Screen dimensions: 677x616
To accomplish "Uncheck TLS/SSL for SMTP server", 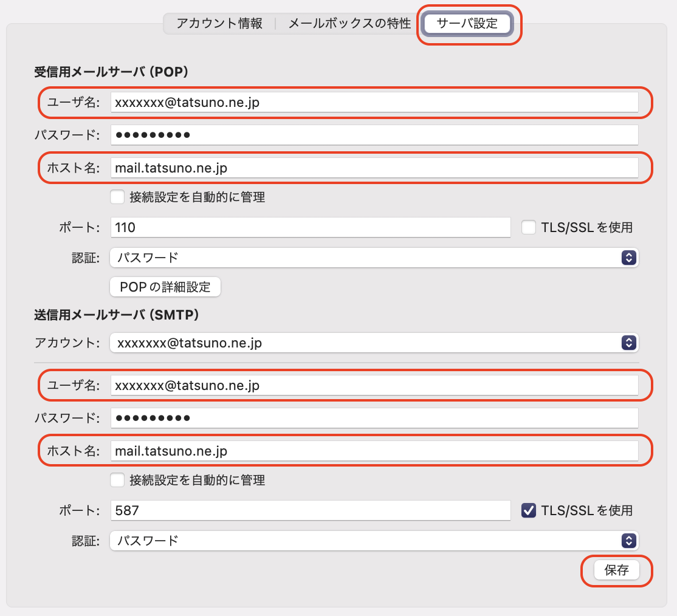I will (x=529, y=510).
